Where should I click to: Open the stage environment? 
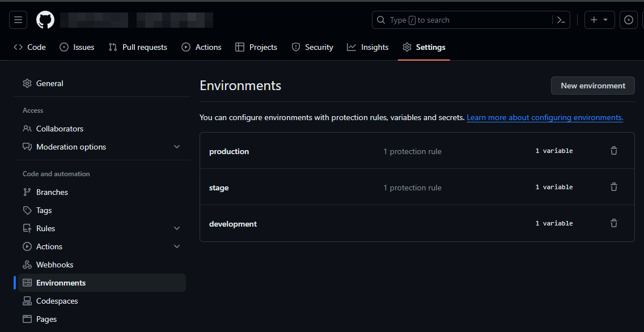(x=219, y=188)
